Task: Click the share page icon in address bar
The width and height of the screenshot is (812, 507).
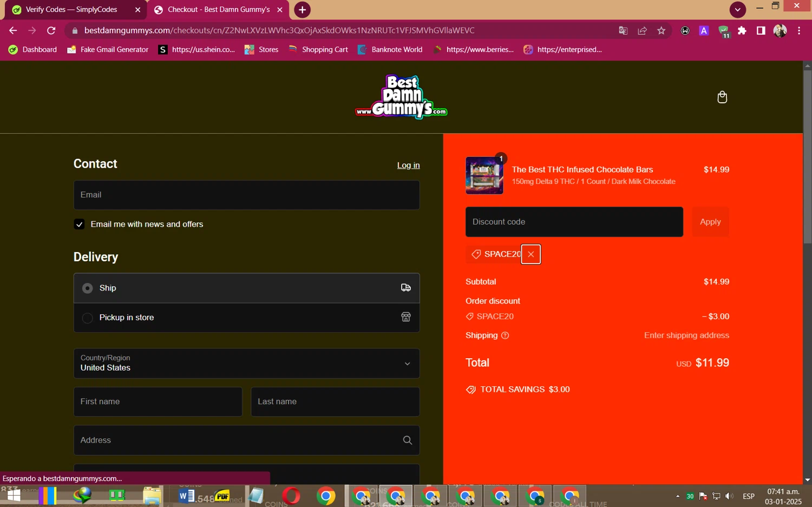Action: [642, 31]
